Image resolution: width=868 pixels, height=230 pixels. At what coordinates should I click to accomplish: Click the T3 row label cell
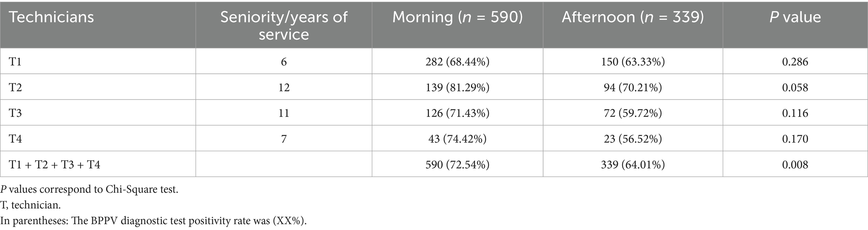click(16, 113)
